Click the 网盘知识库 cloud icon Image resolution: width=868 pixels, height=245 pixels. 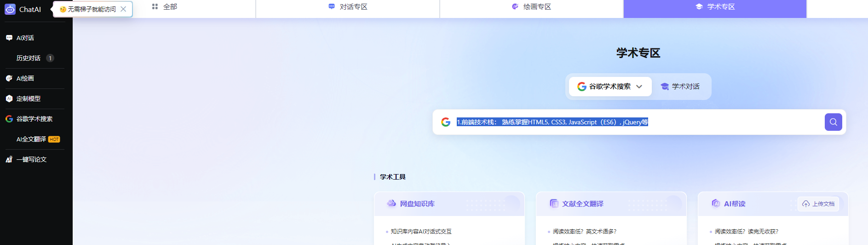(x=391, y=203)
